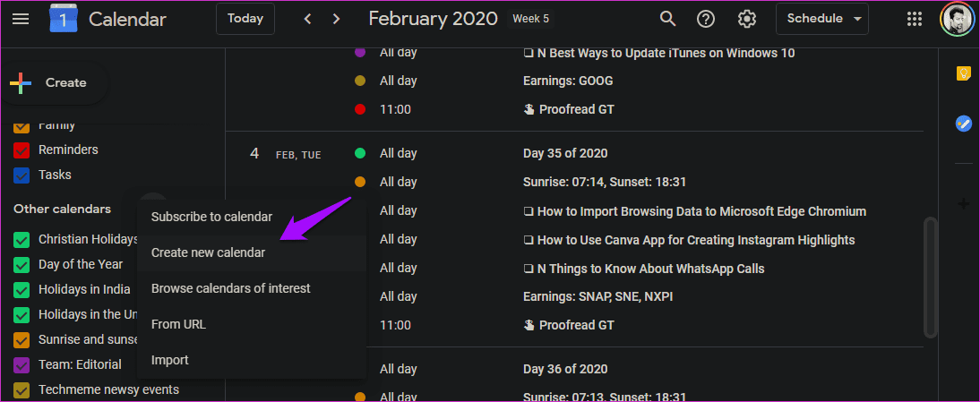Click February 2020 title
This screenshot has height=402, width=980.
click(433, 19)
